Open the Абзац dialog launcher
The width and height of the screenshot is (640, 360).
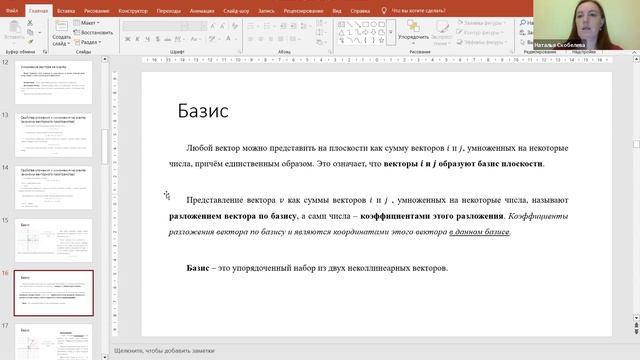pos(330,52)
